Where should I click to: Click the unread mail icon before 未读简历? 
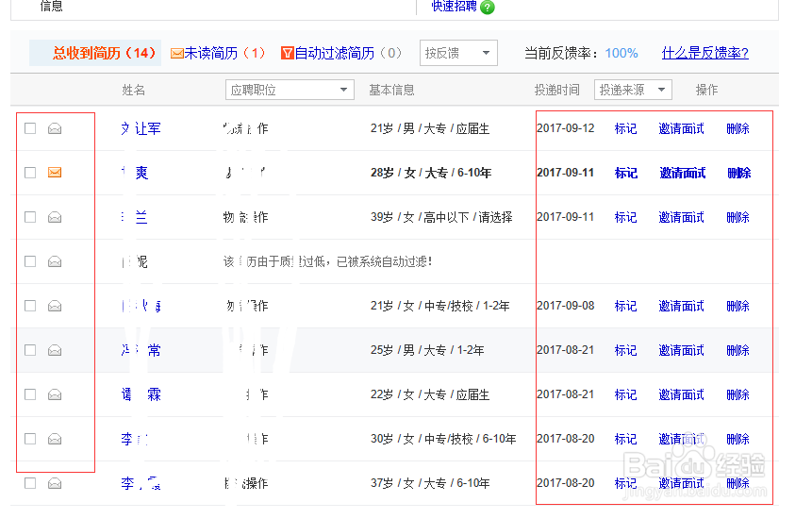(176, 54)
